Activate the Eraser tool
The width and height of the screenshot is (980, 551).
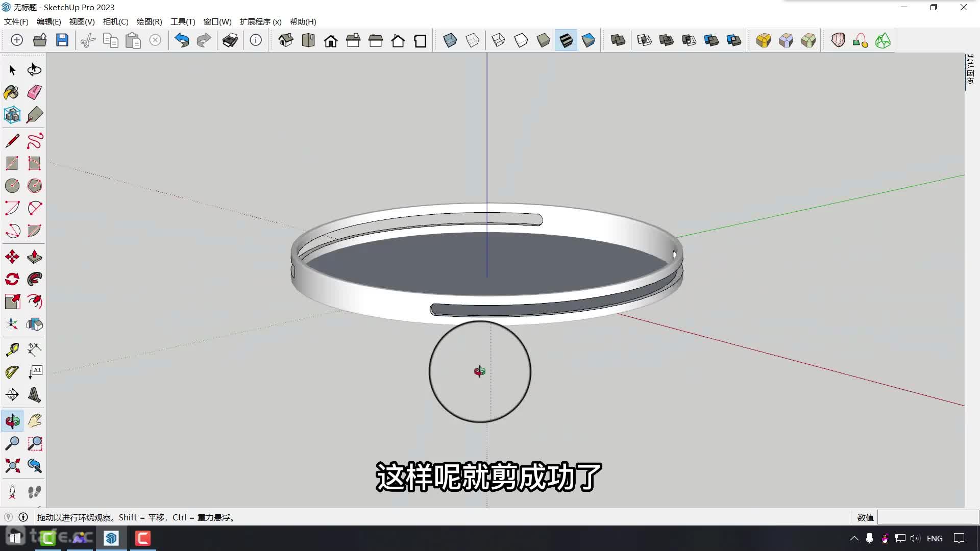34,92
